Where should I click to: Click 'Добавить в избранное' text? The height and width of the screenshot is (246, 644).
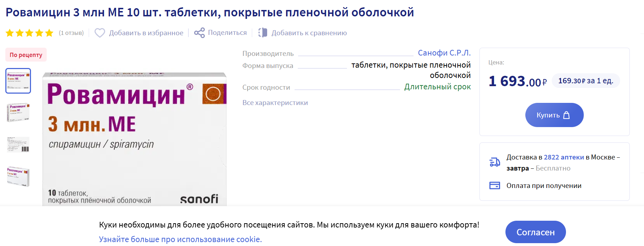(146, 33)
